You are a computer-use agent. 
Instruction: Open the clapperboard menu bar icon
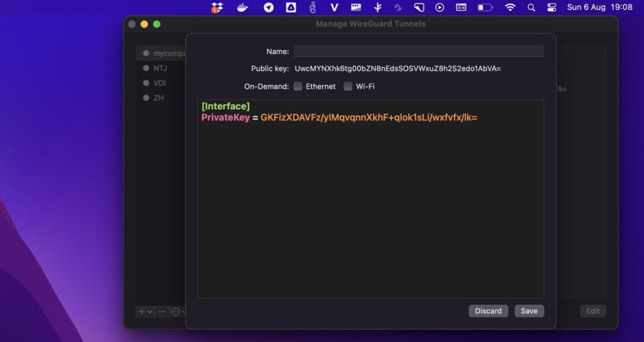(x=356, y=8)
